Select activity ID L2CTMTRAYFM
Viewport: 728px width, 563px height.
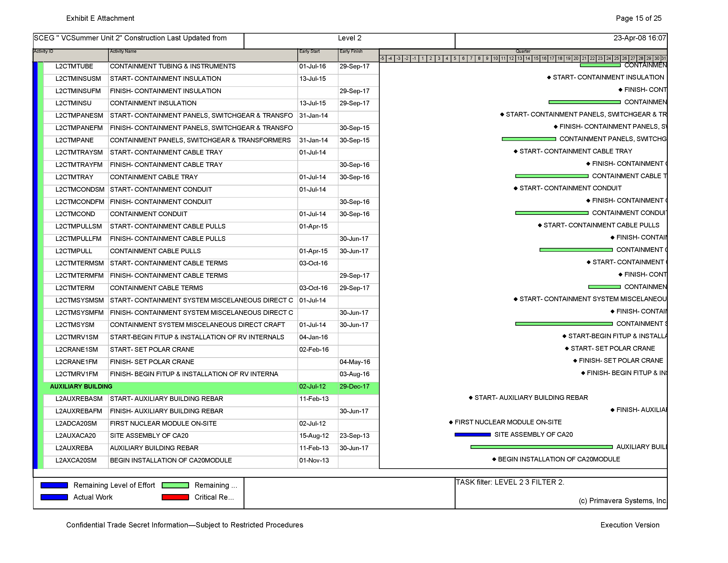click(79, 165)
